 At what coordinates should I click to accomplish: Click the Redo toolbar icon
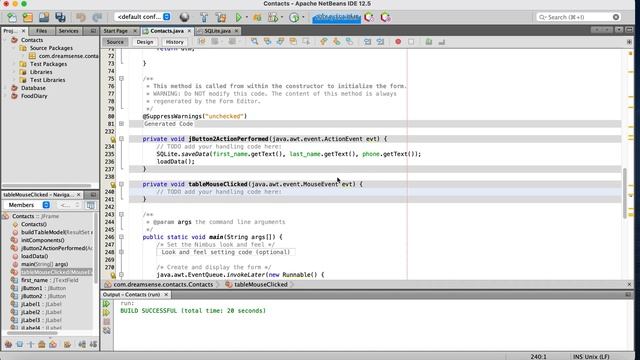point(97,17)
